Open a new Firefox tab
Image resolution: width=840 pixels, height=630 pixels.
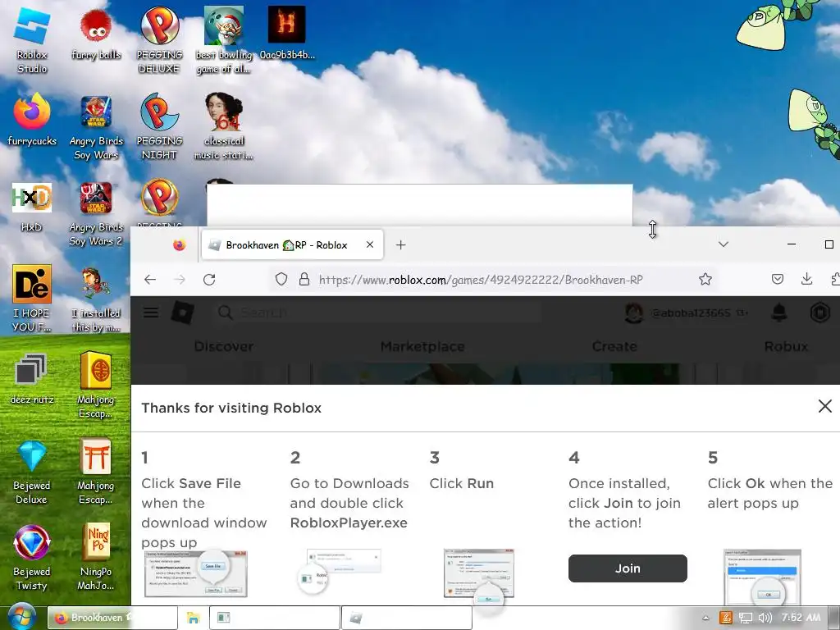[400, 244]
